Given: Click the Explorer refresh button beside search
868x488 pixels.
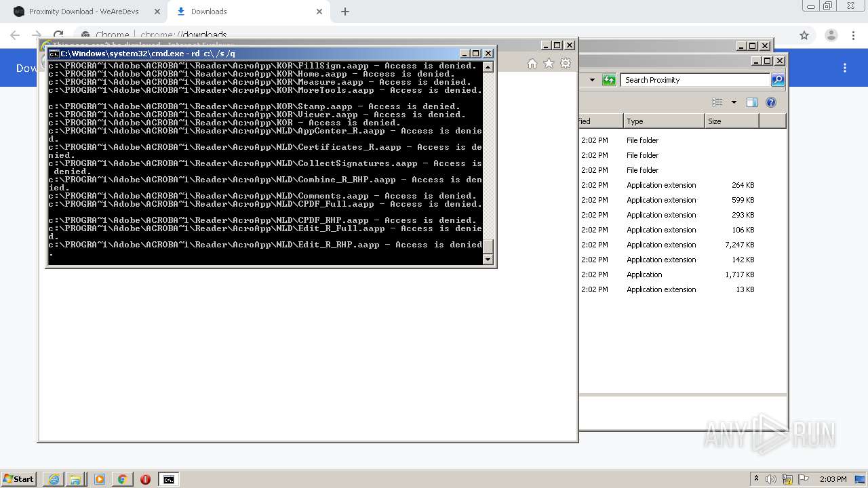Looking at the screenshot, I should pyautogui.click(x=609, y=80).
